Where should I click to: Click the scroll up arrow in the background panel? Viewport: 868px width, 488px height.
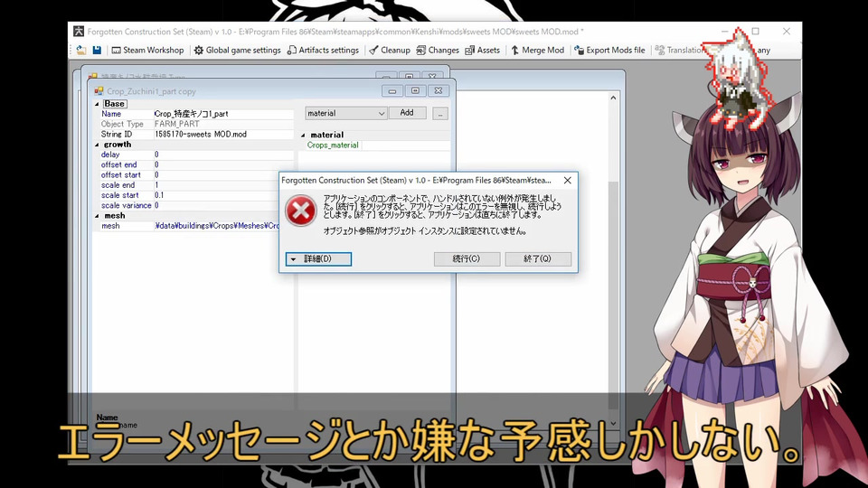coord(613,98)
